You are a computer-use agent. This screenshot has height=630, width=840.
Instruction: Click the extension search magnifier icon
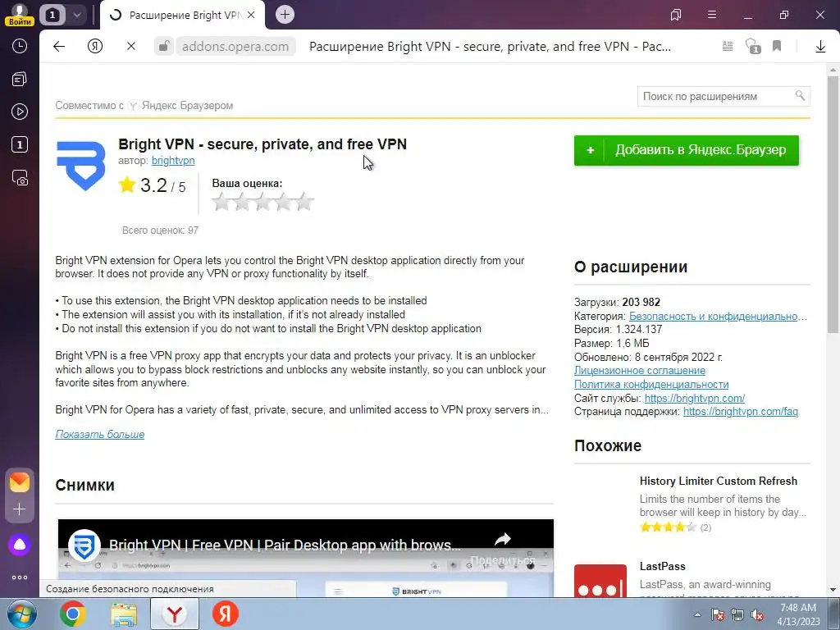(800, 95)
